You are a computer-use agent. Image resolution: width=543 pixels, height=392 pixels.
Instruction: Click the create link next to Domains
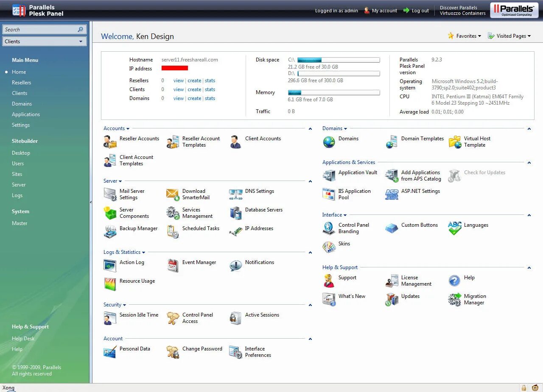(195, 98)
